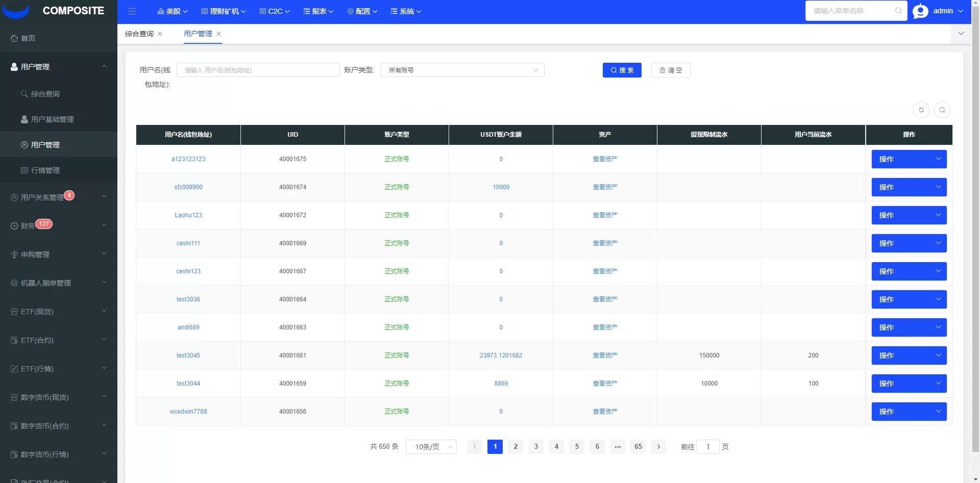Open the 10条/页 page size dropdown
This screenshot has height=483, width=980.
pos(431,447)
